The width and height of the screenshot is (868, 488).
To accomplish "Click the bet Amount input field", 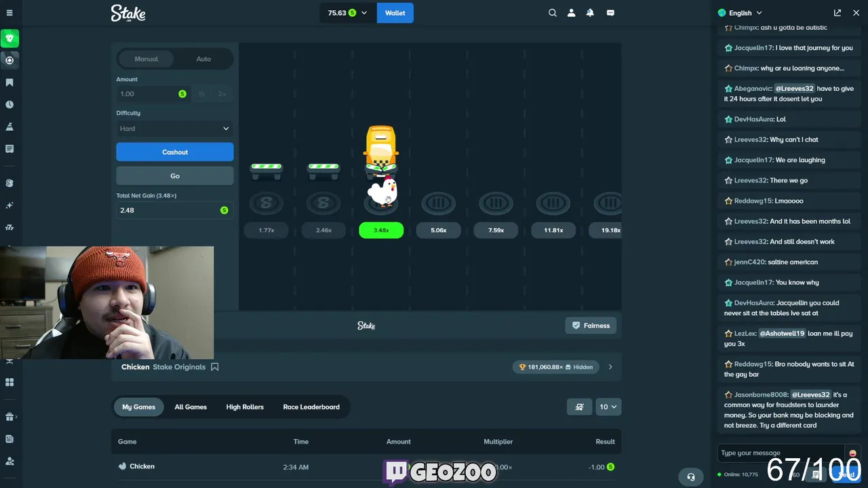I will coord(153,94).
